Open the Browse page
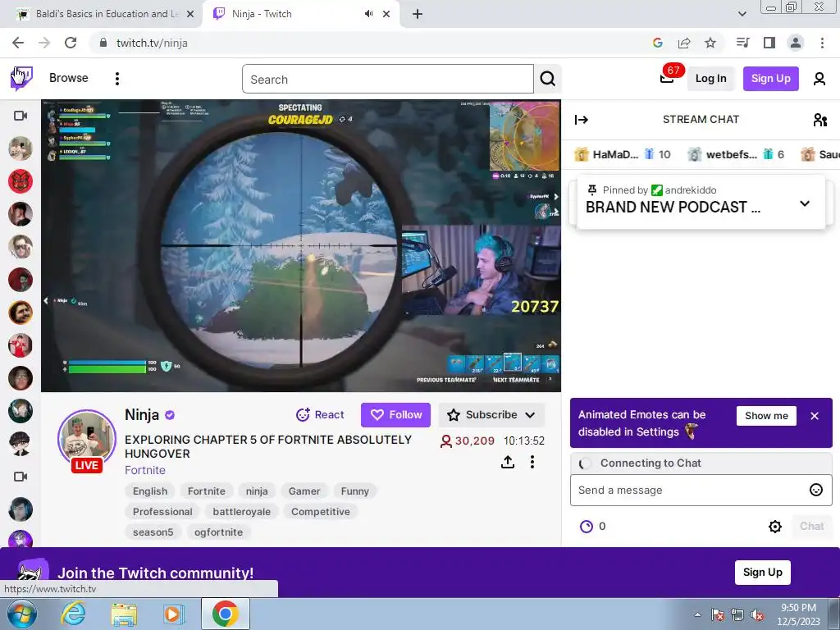Image resolution: width=840 pixels, height=630 pixels. pos(69,78)
